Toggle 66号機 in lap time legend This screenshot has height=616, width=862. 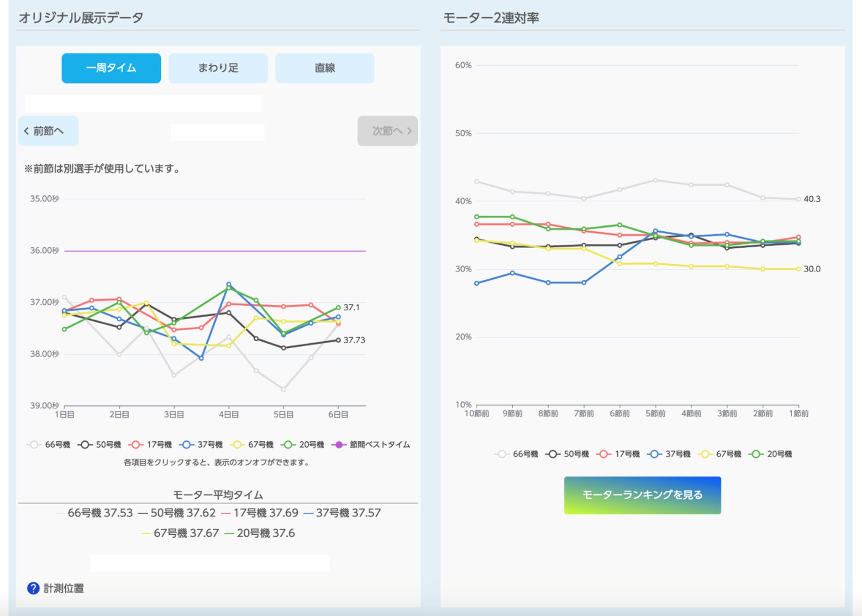click(x=49, y=444)
